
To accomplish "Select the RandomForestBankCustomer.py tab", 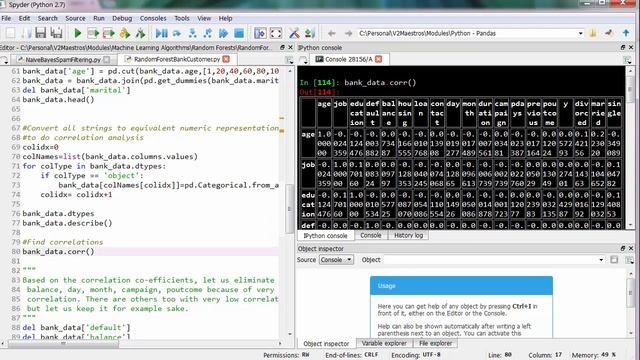I will click(176, 59).
